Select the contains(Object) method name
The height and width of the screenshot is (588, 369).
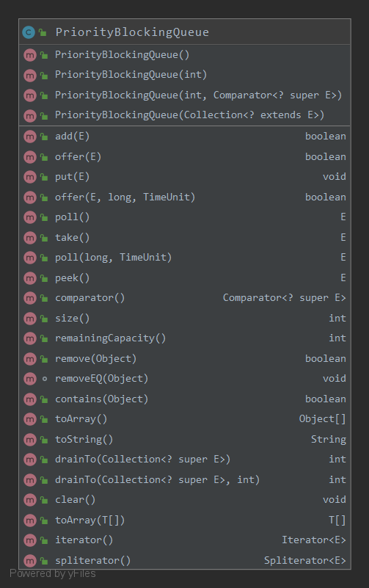(101, 399)
